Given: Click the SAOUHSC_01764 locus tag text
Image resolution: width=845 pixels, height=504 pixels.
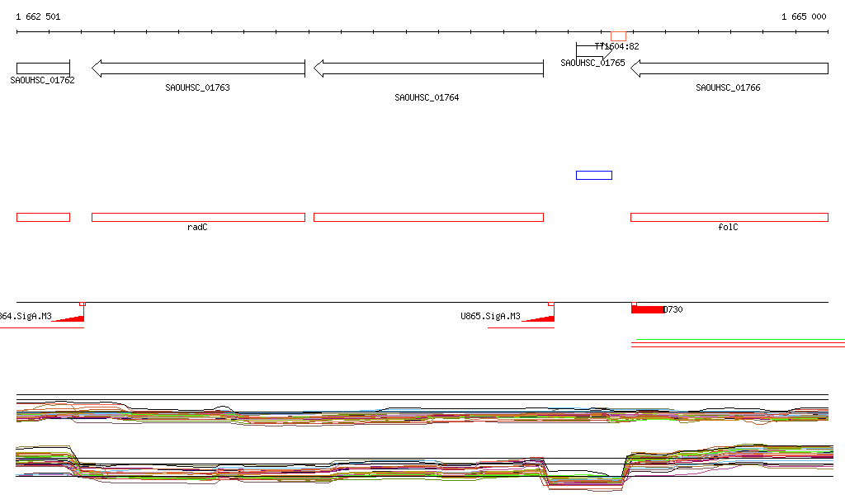Looking at the screenshot, I should tap(427, 97).
